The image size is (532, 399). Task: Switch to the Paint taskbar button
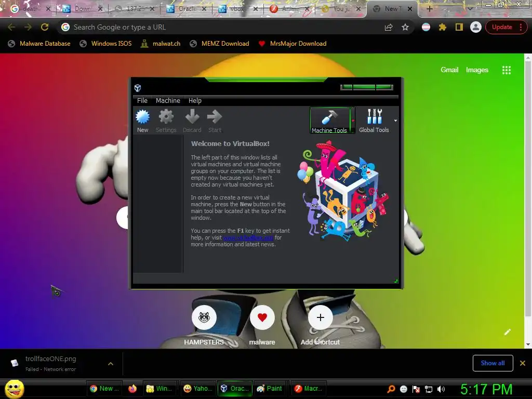click(x=270, y=389)
